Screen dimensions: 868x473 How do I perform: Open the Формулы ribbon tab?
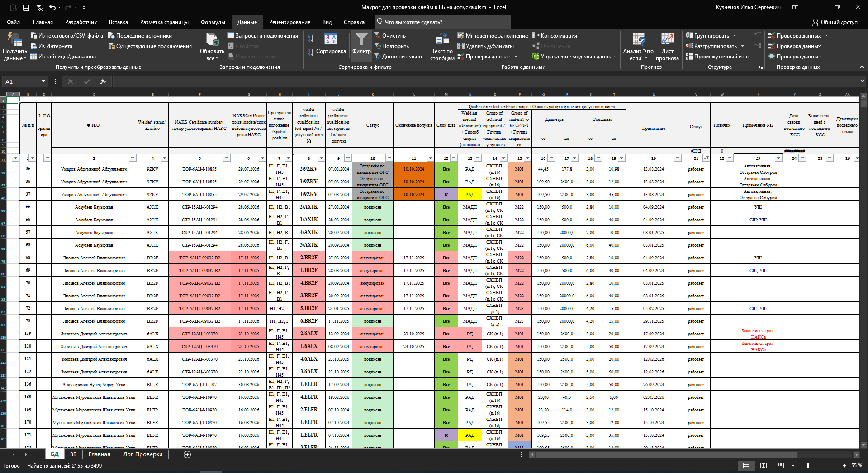[213, 22]
